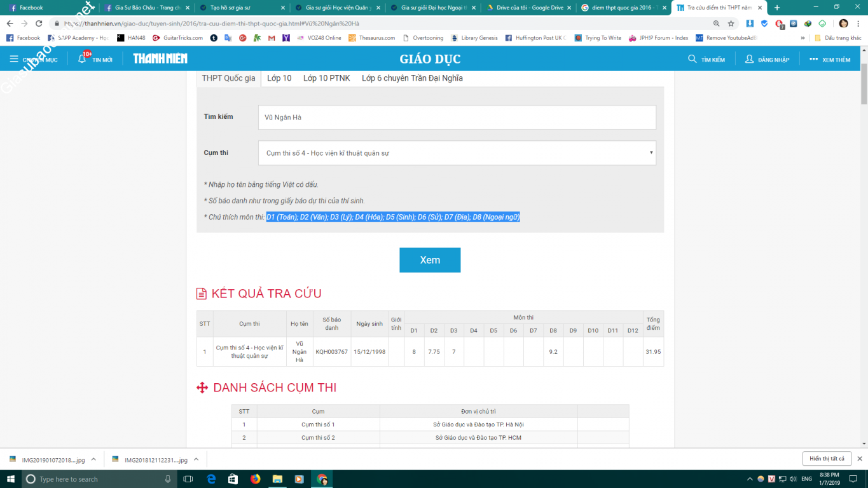Click the ĐĂNG NHẬP user icon
Screen dimensions: 868x488
pyautogui.click(x=749, y=59)
